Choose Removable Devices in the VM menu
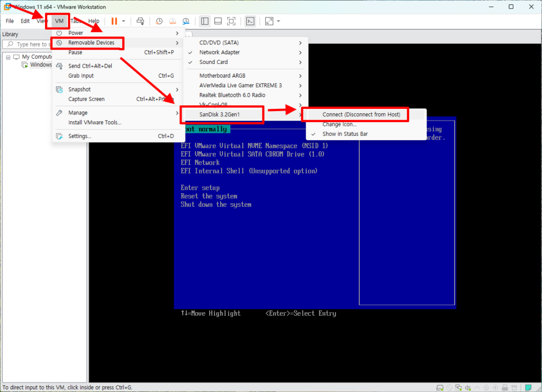 (117, 42)
